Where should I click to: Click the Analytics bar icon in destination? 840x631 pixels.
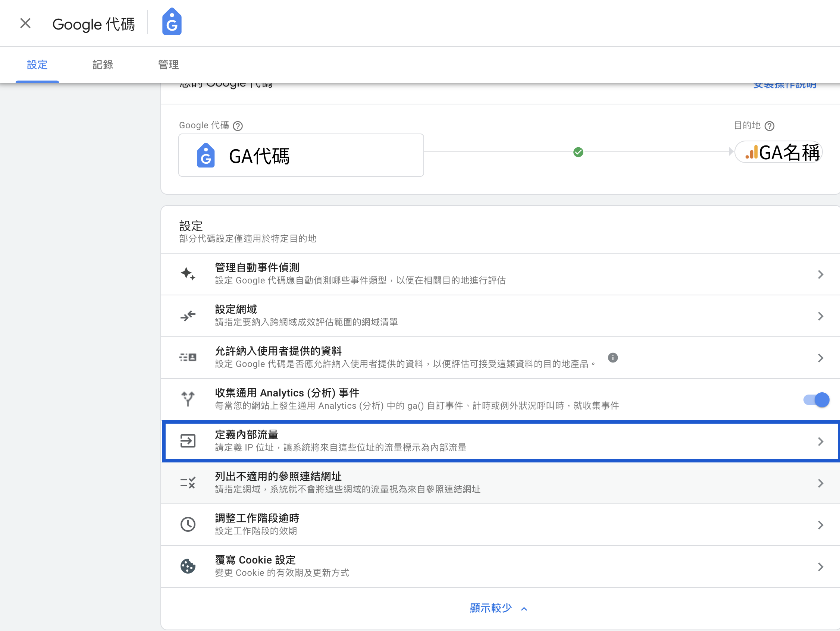[752, 152]
